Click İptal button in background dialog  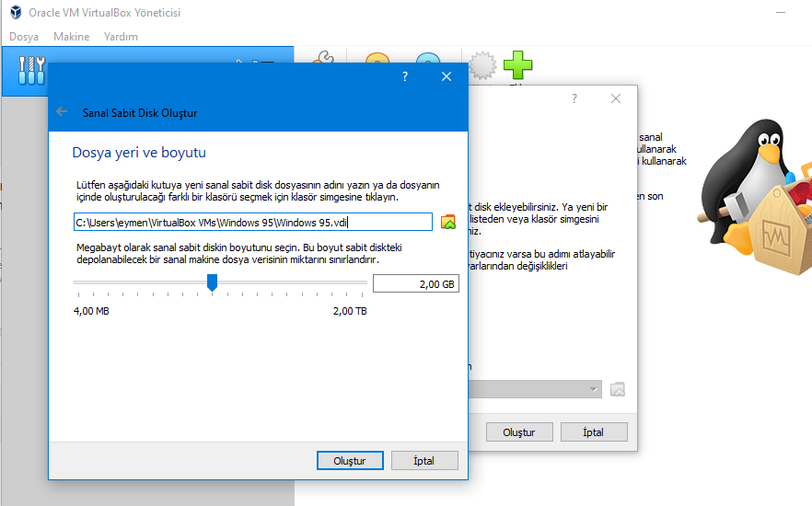[x=594, y=432]
